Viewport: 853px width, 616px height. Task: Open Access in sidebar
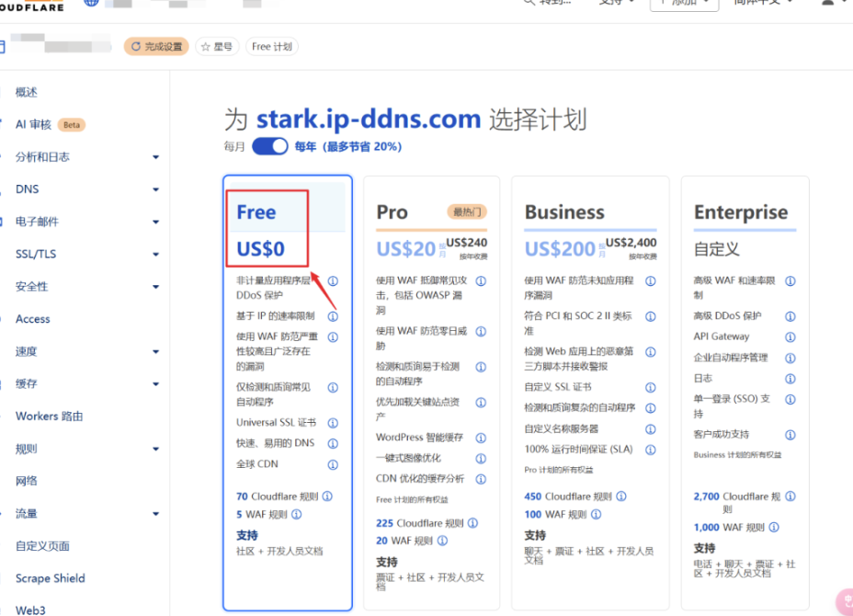pos(33,319)
